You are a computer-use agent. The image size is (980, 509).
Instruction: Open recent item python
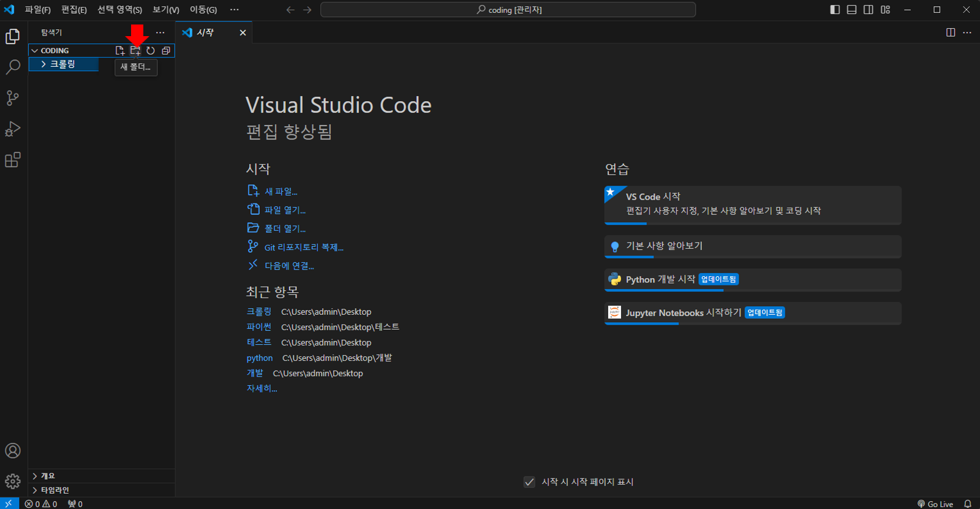260,358
